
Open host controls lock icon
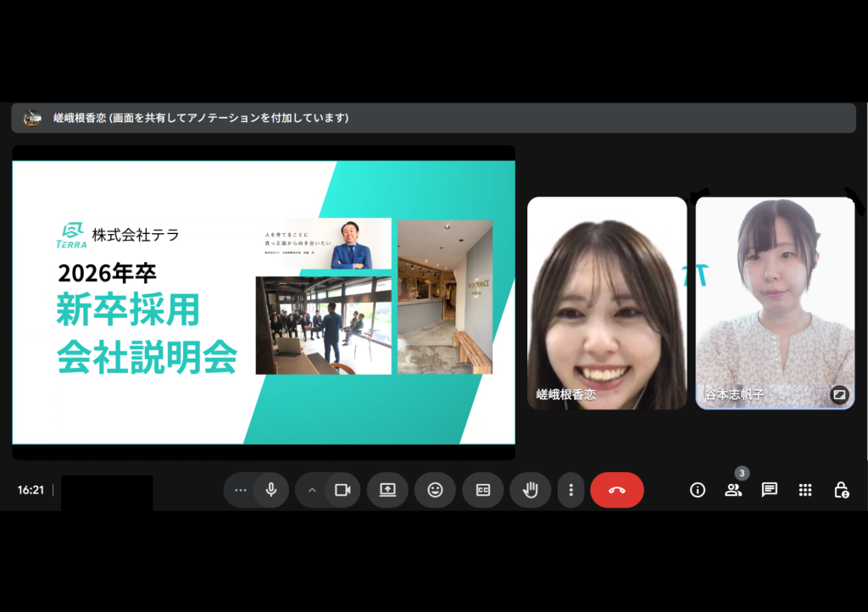click(841, 490)
